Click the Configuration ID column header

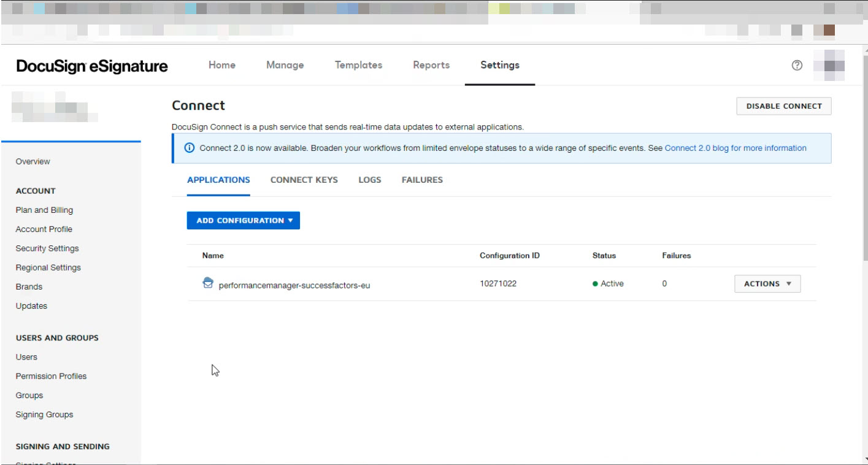click(x=510, y=255)
